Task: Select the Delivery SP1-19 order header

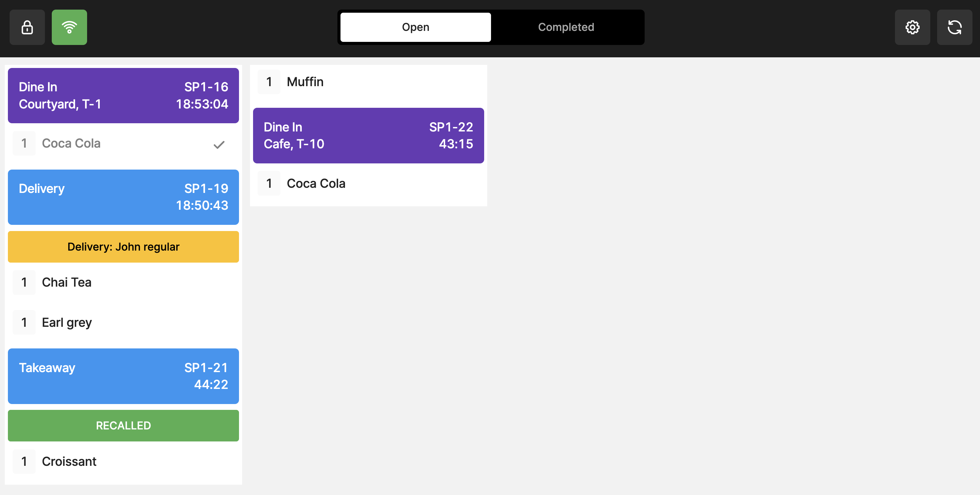Action: point(123,197)
